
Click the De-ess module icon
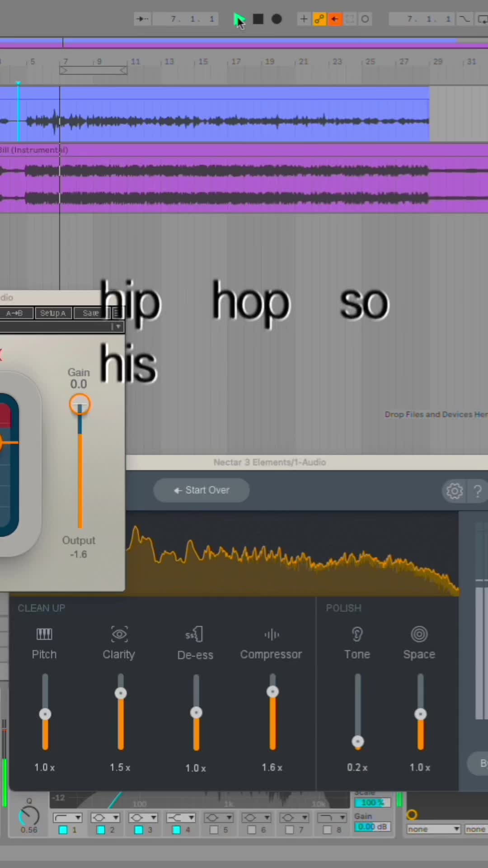pos(195,634)
